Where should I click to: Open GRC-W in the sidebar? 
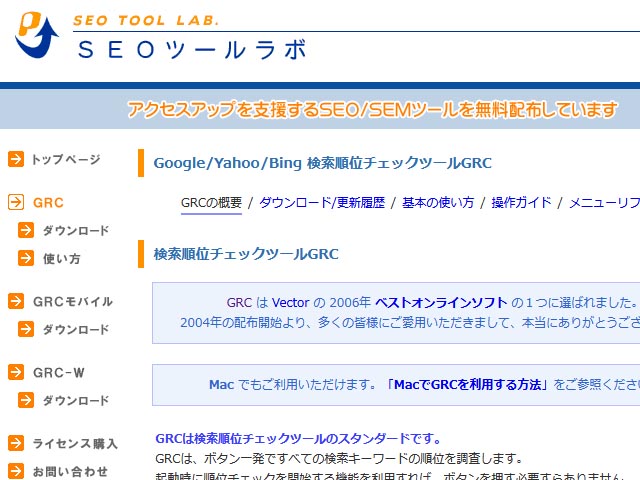[x=59, y=373]
